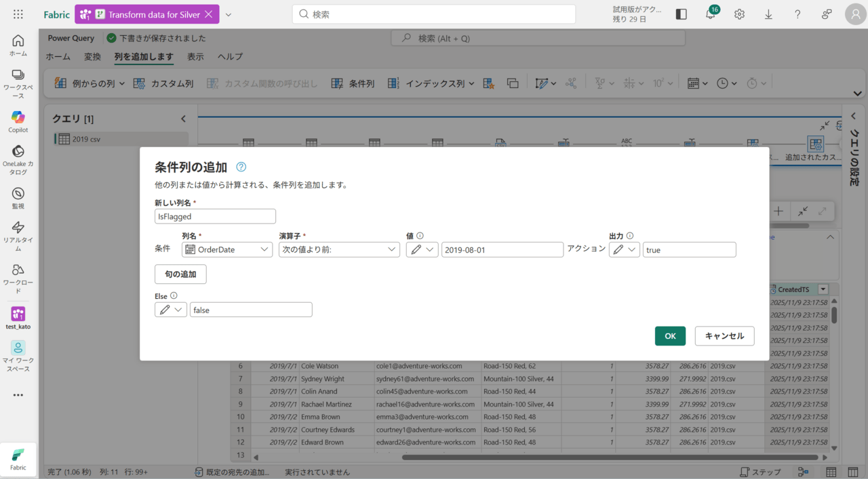The image size is (868, 479).
Task: Click the help icon beside dialog title
Action: 241,167
